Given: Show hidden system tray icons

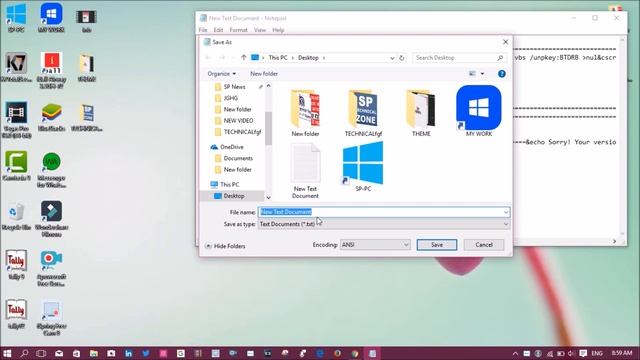Looking at the screenshot, I should click(x=515, y=353).
